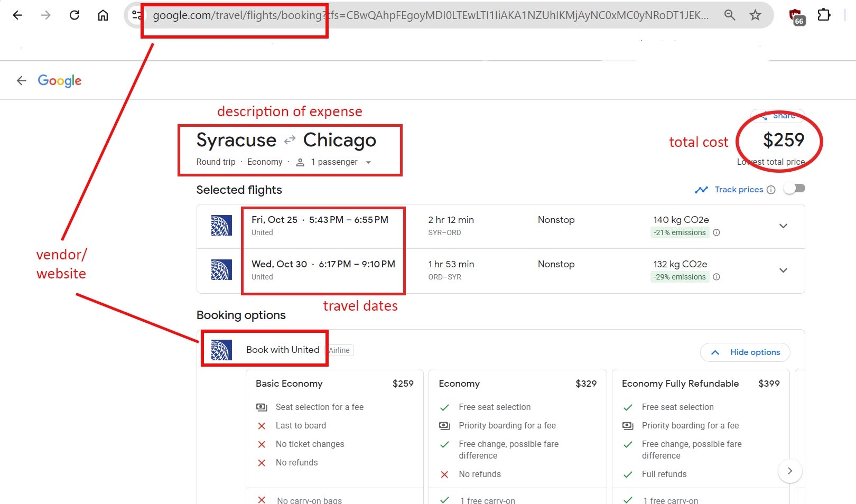The height and width of the screenshot is (504, 856).
Task: Click the Syracuse origin heading
Action: pyautogui.click(x=236, y=140)
